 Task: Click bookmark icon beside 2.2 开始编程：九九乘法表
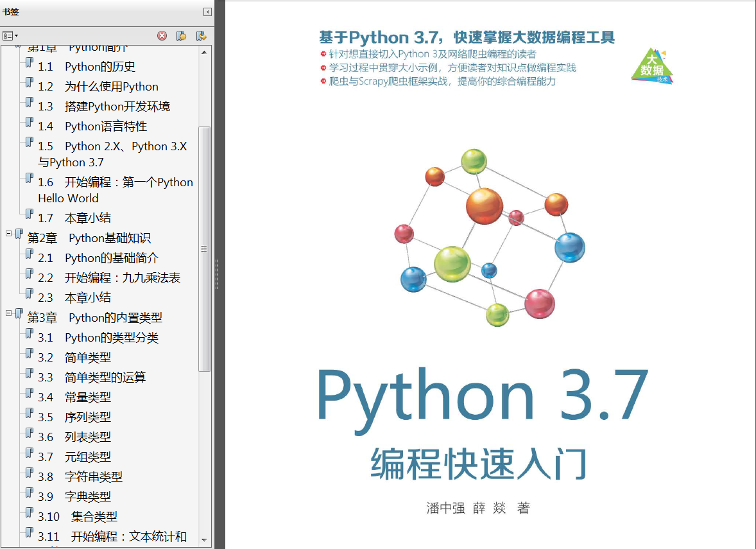[30, 274]
